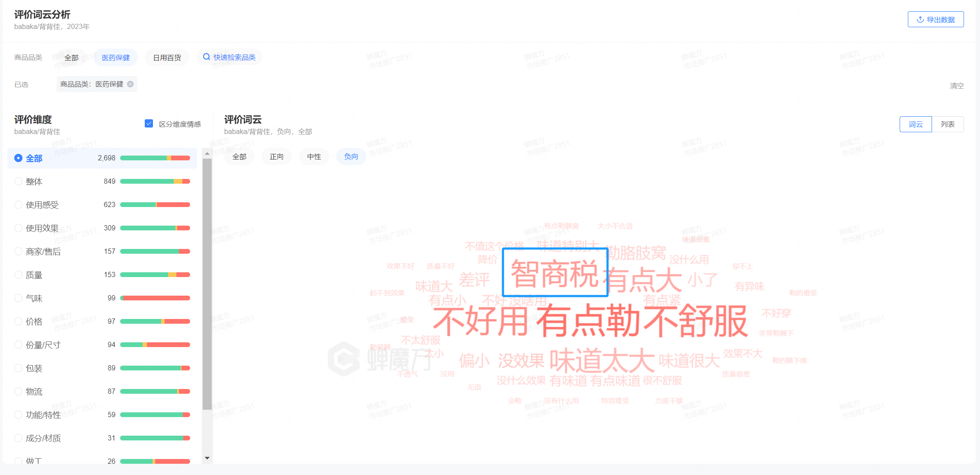
Task: Switch to the 词云 view tab
Action: 915,124
